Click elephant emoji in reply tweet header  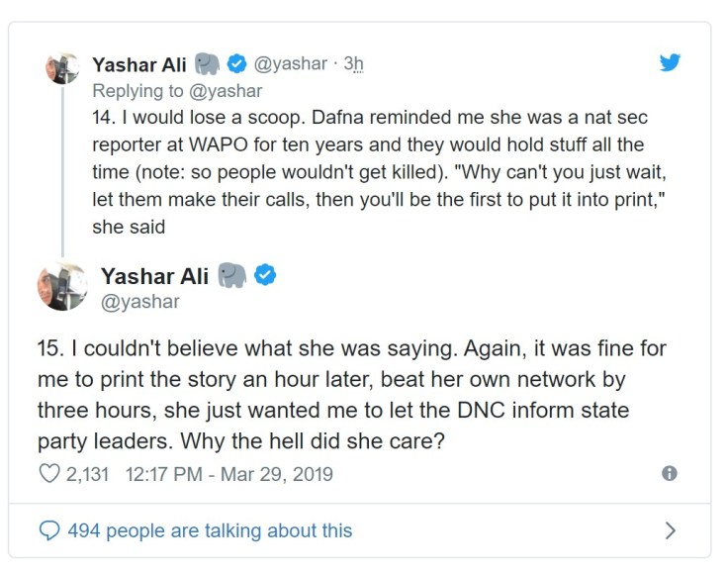pyautogui.click(x=208, y=64)
